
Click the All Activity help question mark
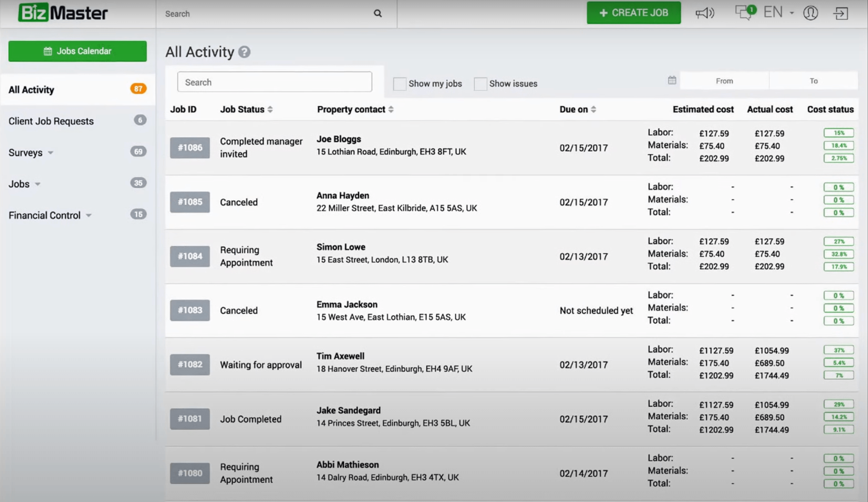(x=244, y=52)
